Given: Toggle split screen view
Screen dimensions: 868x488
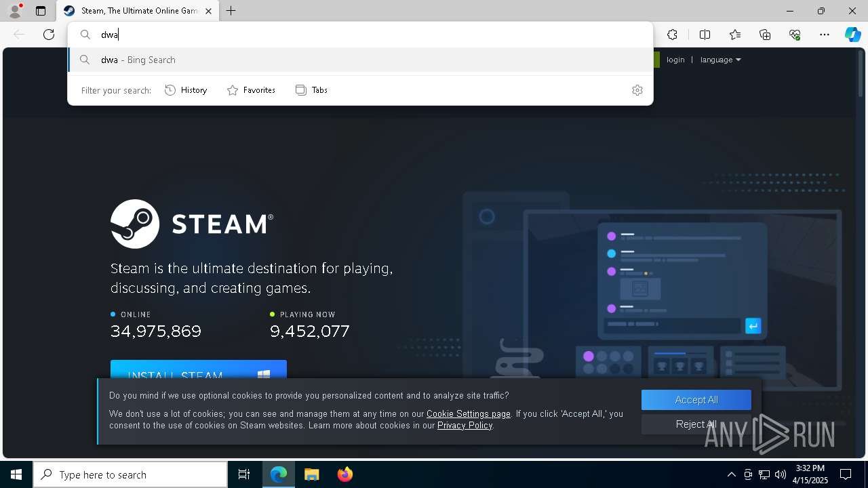Looking at the screenshot, I should click(x=705, y=35).
